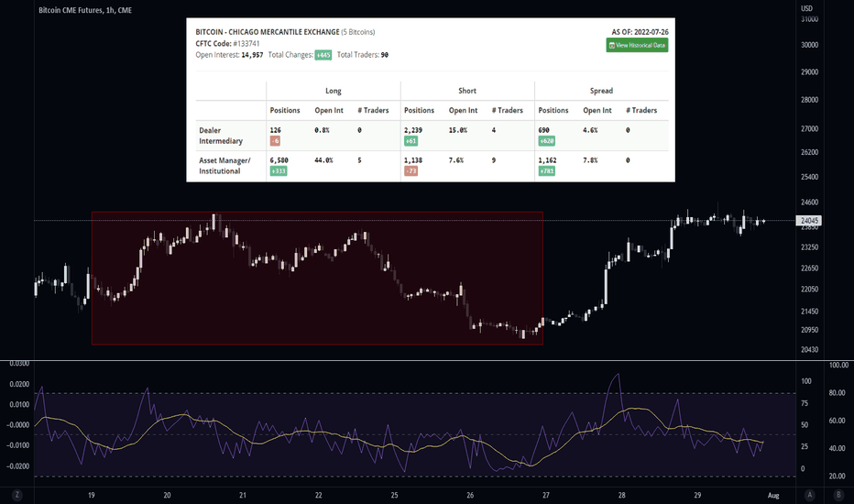This screenshot has width=854, height=504.
Task: Click the +333 badge under Asset Manager long
Action: coord(279,171)
